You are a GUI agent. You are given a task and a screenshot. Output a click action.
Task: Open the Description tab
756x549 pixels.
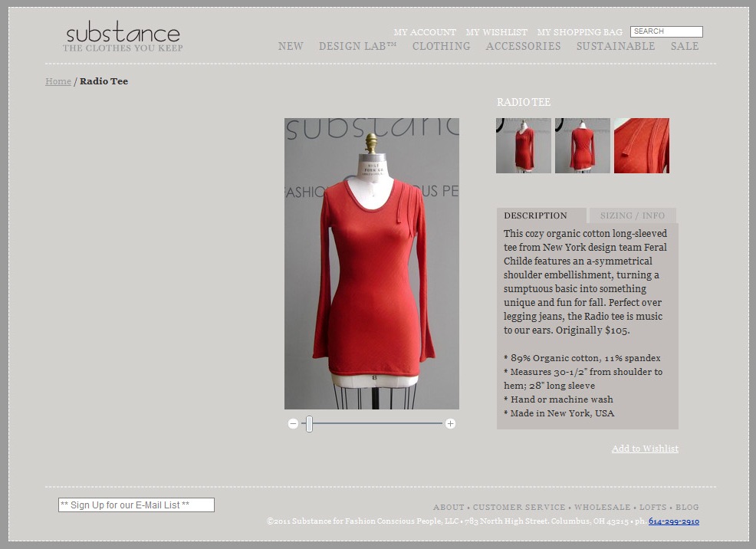535,215
